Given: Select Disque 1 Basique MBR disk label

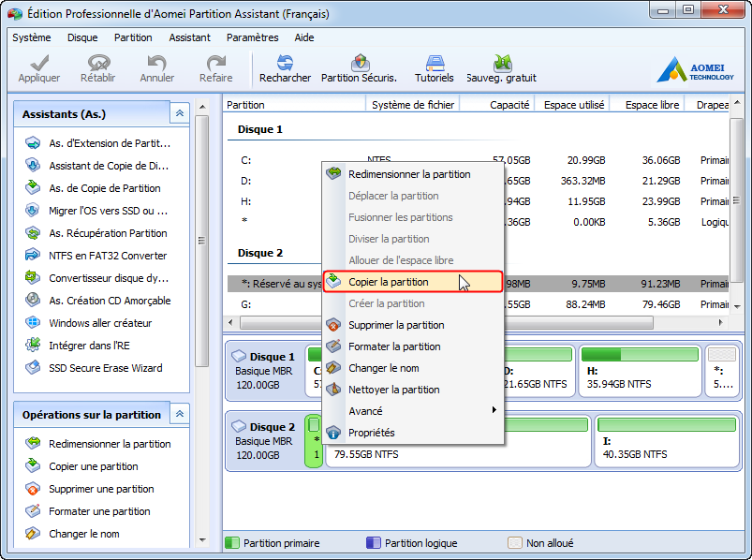Looking at the screenshot, I should [265, 371].
